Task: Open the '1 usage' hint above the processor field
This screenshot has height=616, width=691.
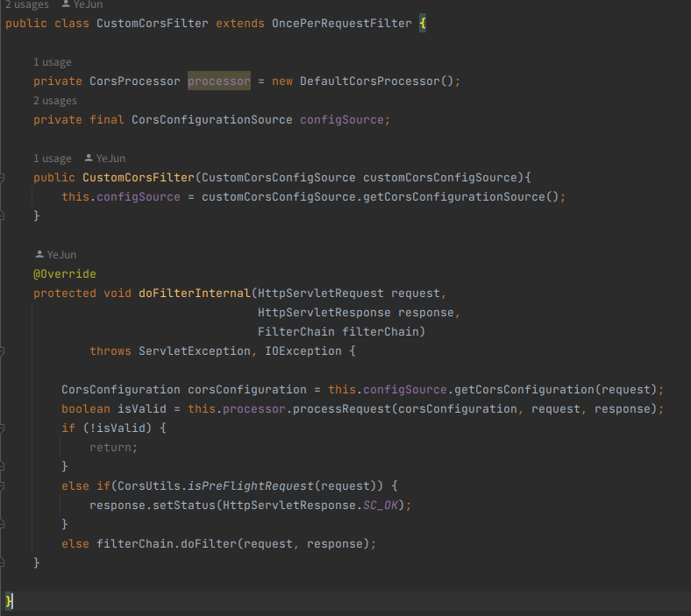Action: 53,62
